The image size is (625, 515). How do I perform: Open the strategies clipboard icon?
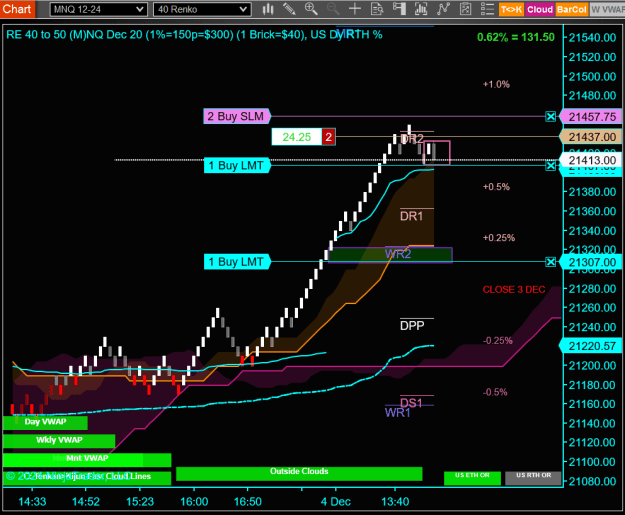(x=465, y=9)
